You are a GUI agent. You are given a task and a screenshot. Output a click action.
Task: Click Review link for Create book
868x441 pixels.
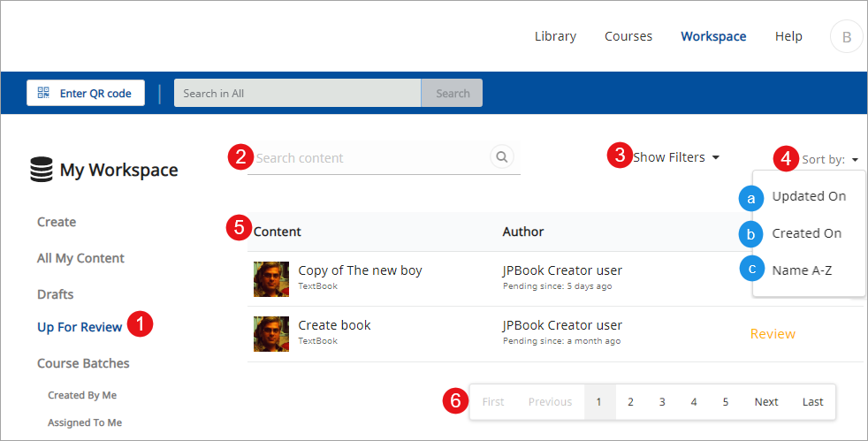[773, 334]
